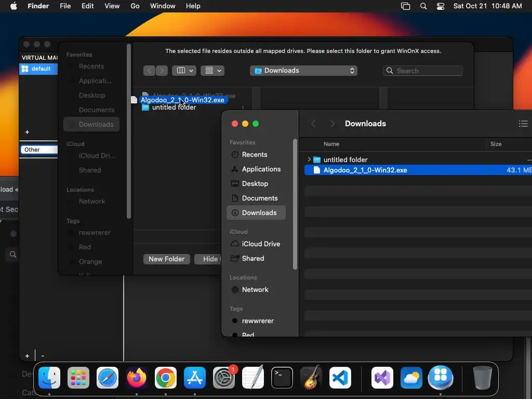Open iCloud Drive in Finder sidebar
The width and height of the screenshot is (532, 399).
coord(256,244)
